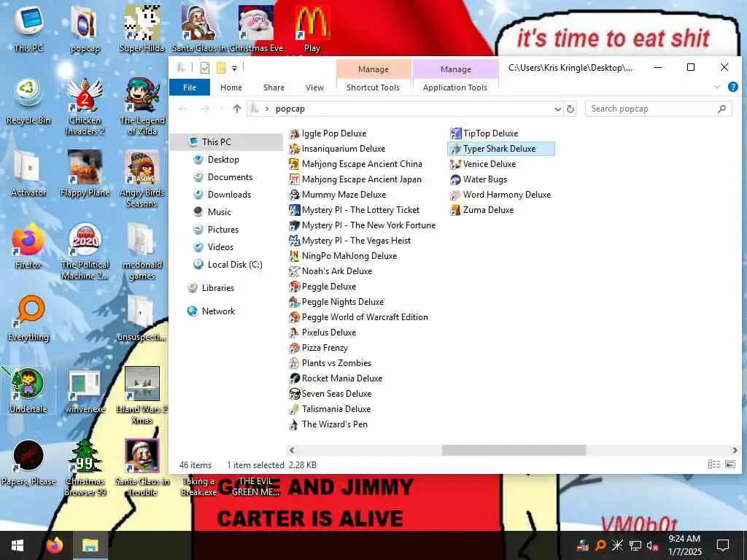
Task: Open the Application Tools tab
Action: [455, 87]
